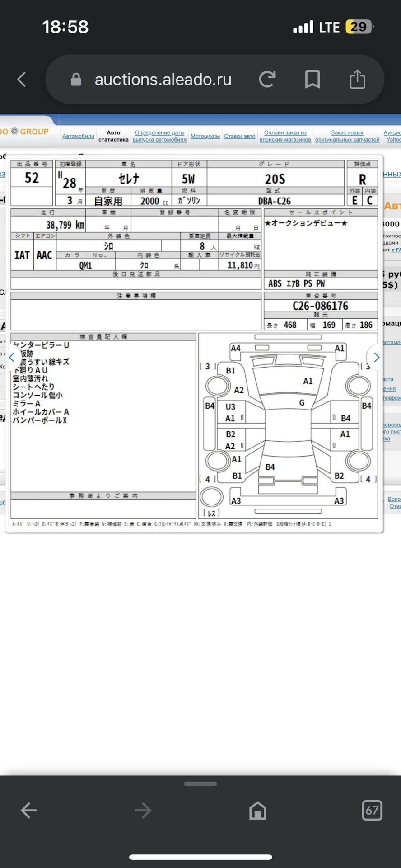Screen dimensions: 401x868
Task: Open the browser home page
Action: [257, 810]
